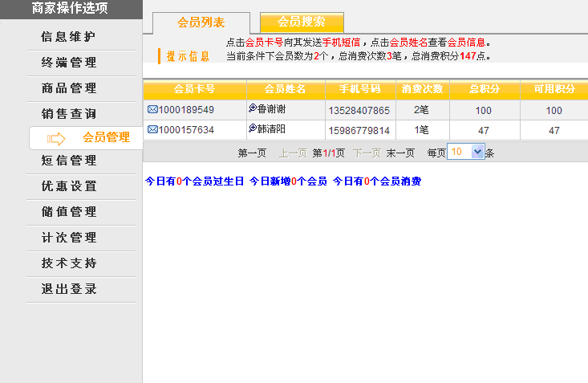
Task: Go to 商品管理 menu item
Action: (x=69, y=88)
